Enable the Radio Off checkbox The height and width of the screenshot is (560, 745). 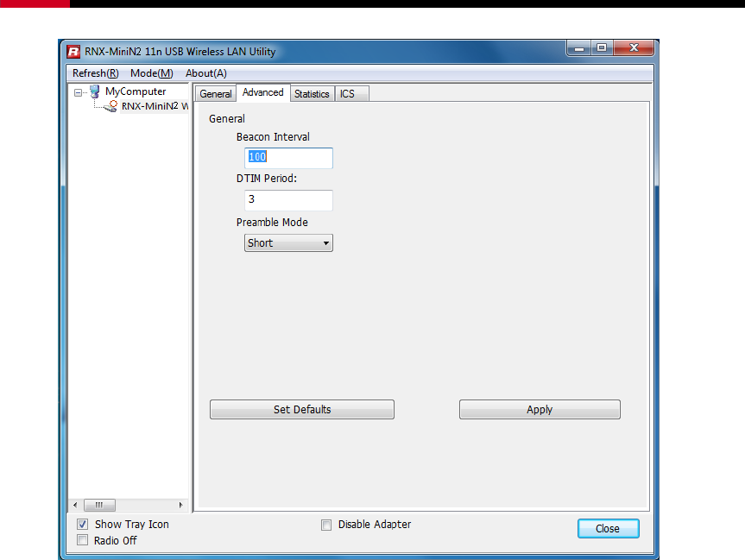click(83, 540)
